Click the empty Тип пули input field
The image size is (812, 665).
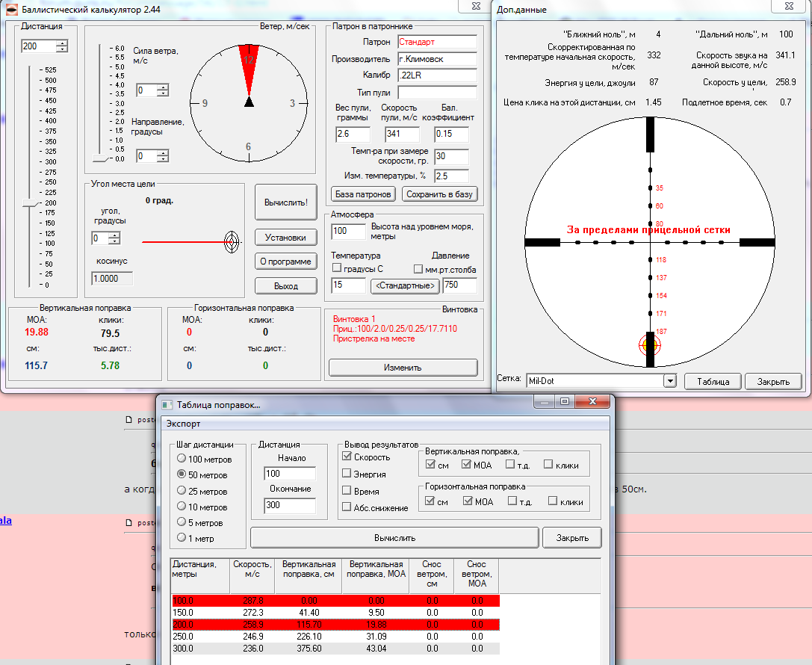(x=438, y=93)
